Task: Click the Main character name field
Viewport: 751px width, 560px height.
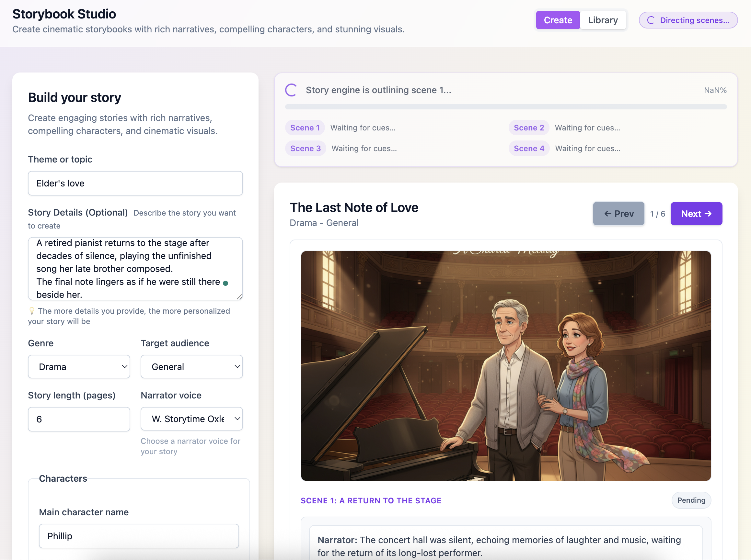Action: (139, 536)
